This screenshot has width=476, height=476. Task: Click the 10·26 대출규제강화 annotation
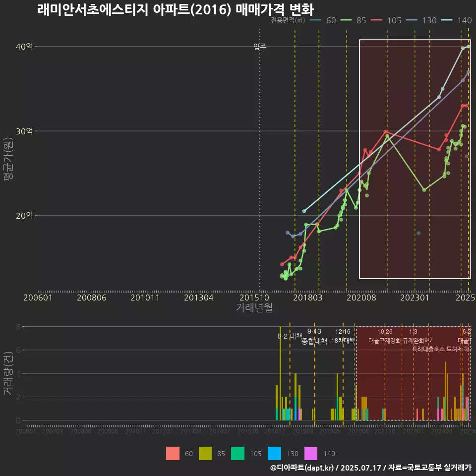(385, 336)
